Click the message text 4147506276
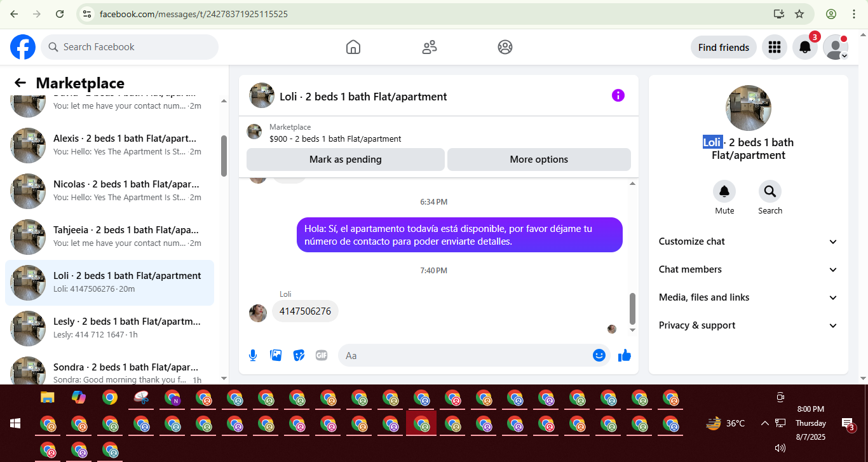868x462 pixels. 305,311
